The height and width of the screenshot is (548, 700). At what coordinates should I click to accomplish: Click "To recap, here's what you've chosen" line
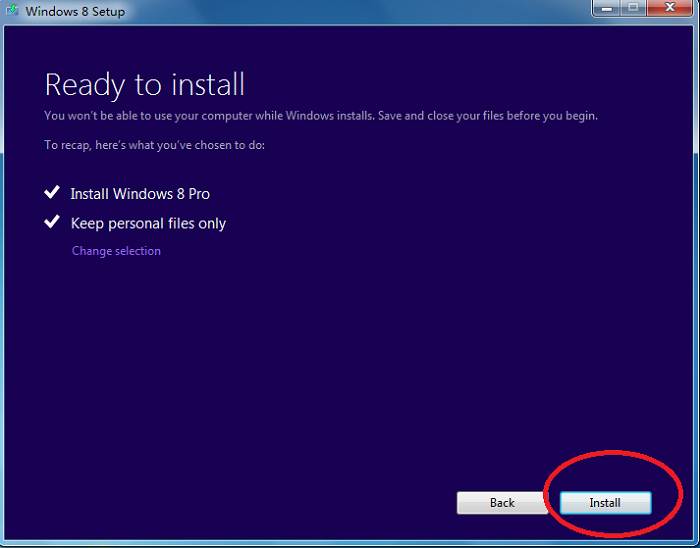click(154, 145)
